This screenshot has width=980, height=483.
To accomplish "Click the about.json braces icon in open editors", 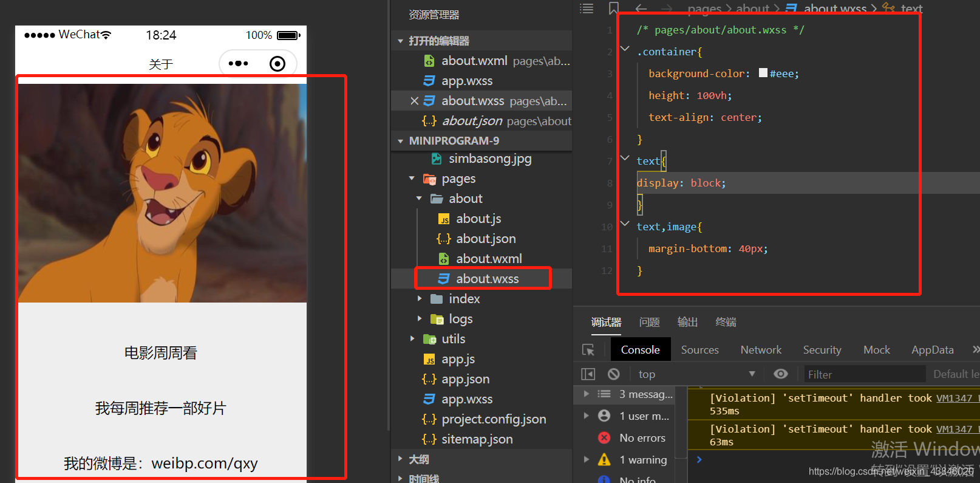I will click(429, 121).
